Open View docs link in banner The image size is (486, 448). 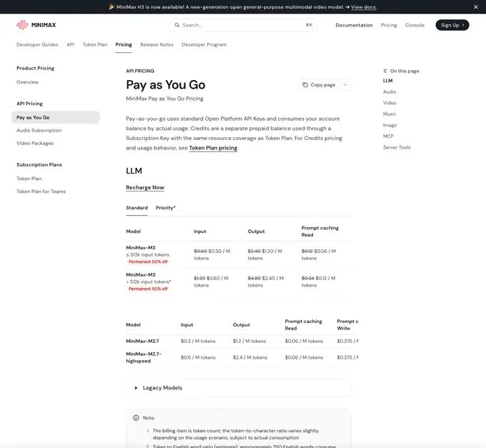(x=364, y=7)
